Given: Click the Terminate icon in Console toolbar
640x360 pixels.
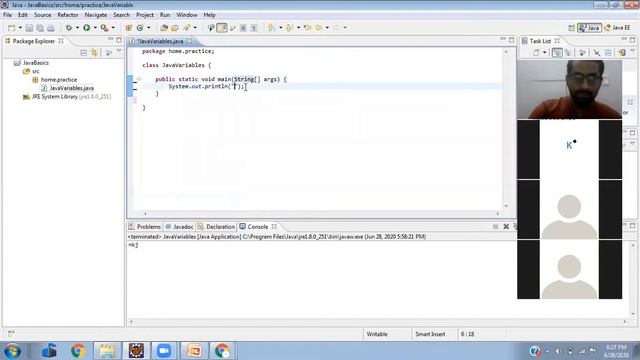Looking at the screenshot, I should (x=495, y=227).
